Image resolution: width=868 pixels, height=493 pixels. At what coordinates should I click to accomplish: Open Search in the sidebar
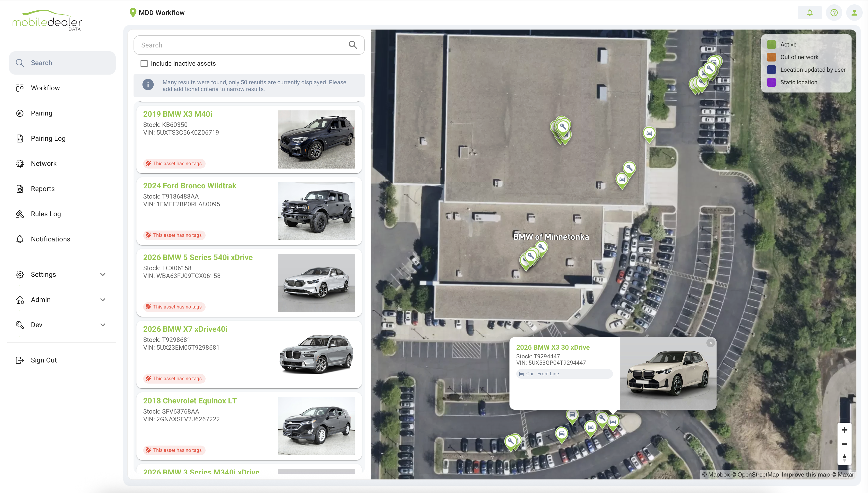62,63
